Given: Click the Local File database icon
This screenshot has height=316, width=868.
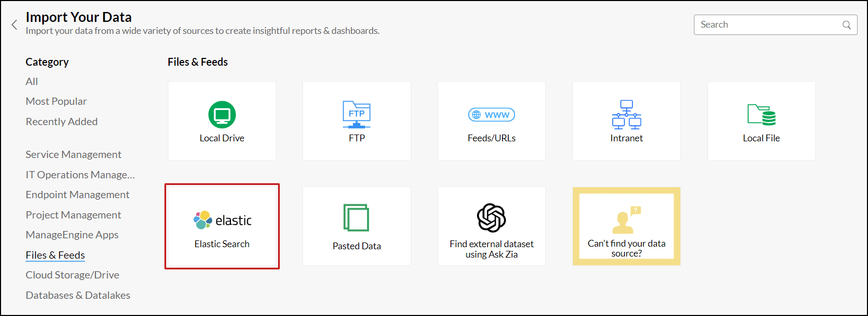Looking at the screenshot, I should [x=762, y=115].
